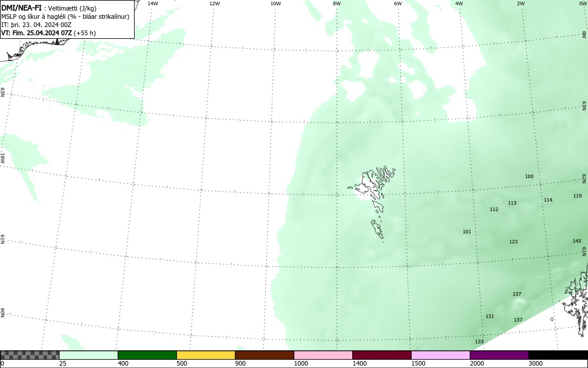Choose the yellow legend swatch
Image resolution: width=588 pixels, height=368 pixels.
(206, 355)
